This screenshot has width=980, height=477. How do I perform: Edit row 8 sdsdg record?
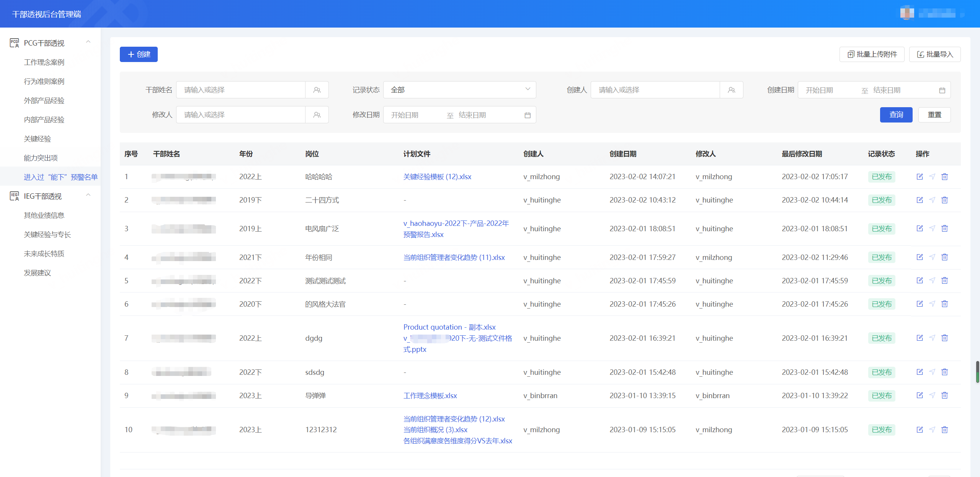point(920,372)
